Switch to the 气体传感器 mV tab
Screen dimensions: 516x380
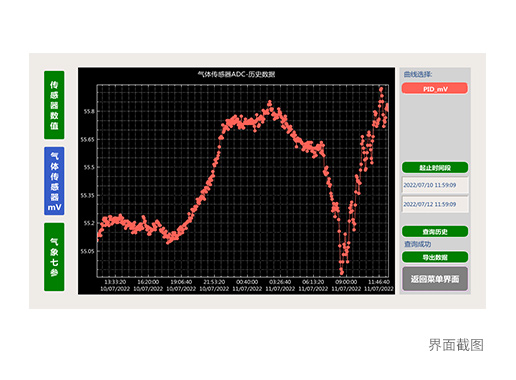click(54, 181)
